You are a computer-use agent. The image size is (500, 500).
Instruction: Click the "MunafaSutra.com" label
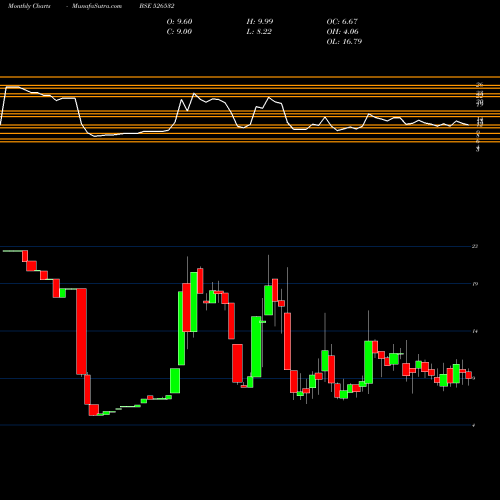point(97,6)
